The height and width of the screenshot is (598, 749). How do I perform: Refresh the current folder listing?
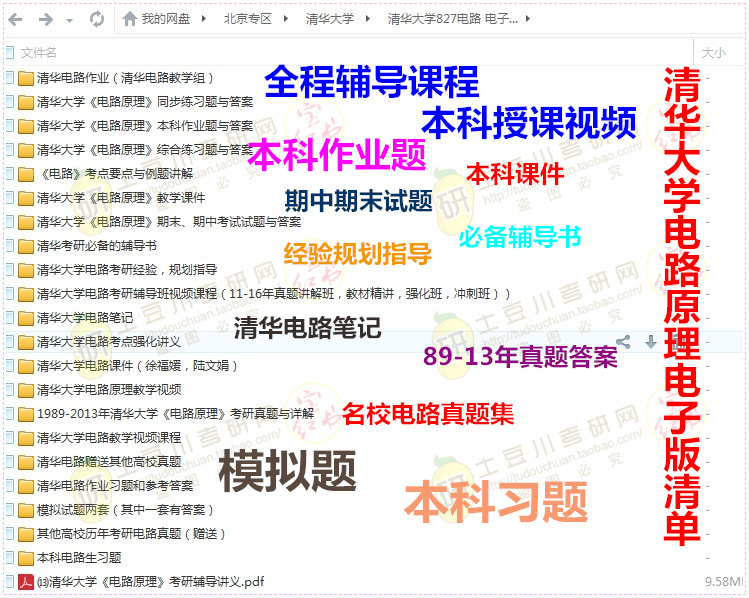point(97,19)
